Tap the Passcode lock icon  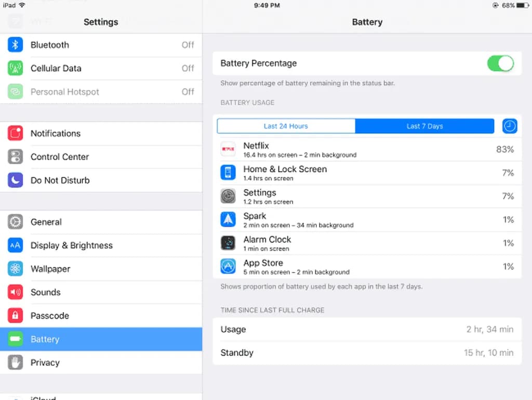15,316
